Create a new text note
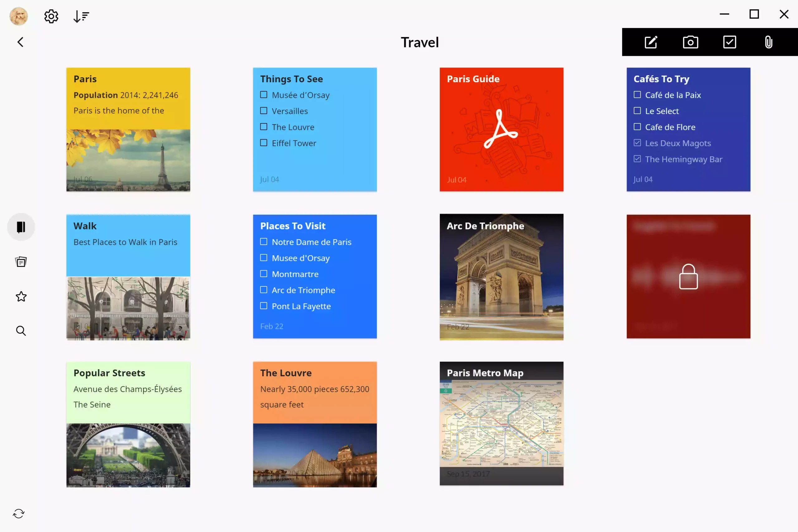This screenshot has width=798, height=532. tap(651, 42)
